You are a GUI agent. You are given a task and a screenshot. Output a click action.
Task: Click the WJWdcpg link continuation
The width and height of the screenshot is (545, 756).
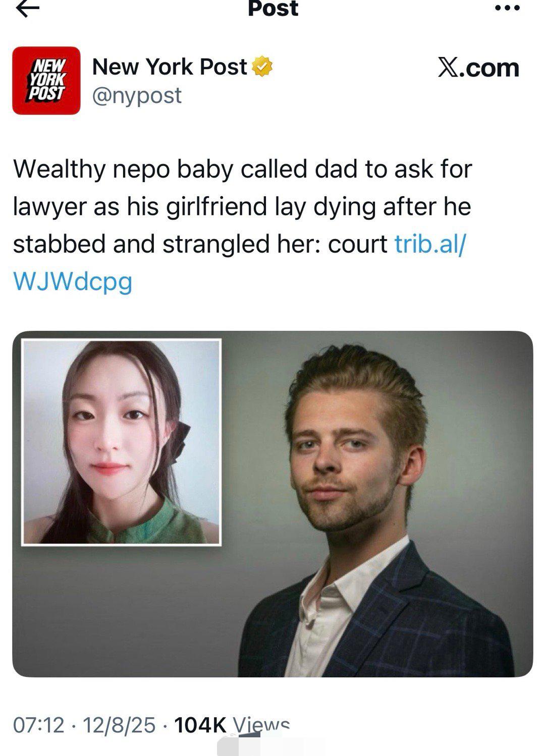[x=73, y=282]
